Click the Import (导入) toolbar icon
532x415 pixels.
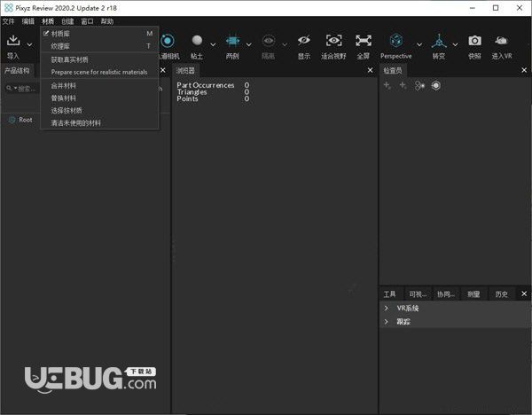(13, 41)
